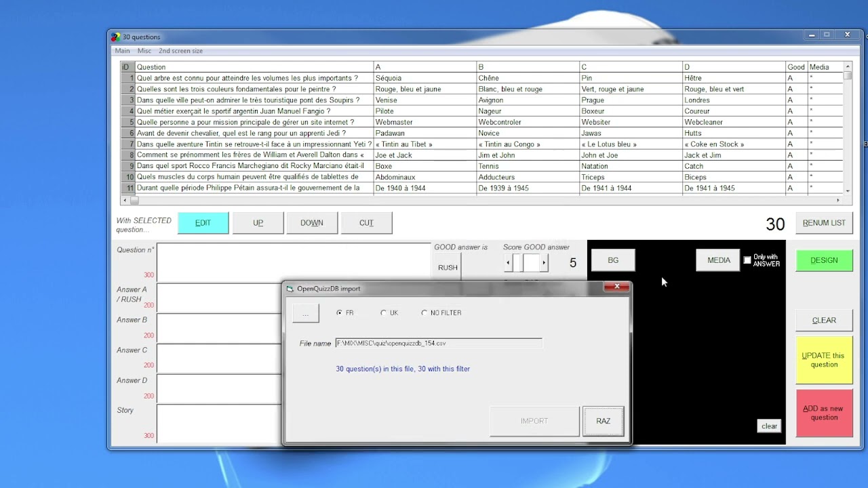Click the RUSH button

[448, 267]
